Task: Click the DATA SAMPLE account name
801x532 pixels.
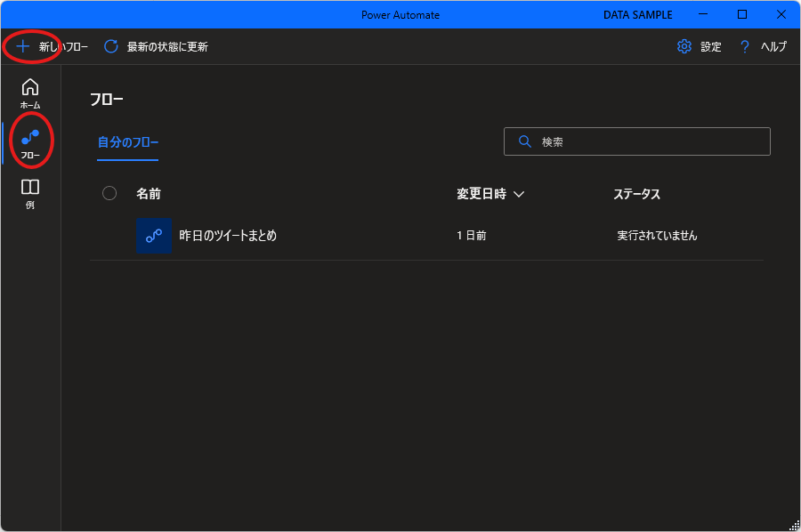Action: 637,15
